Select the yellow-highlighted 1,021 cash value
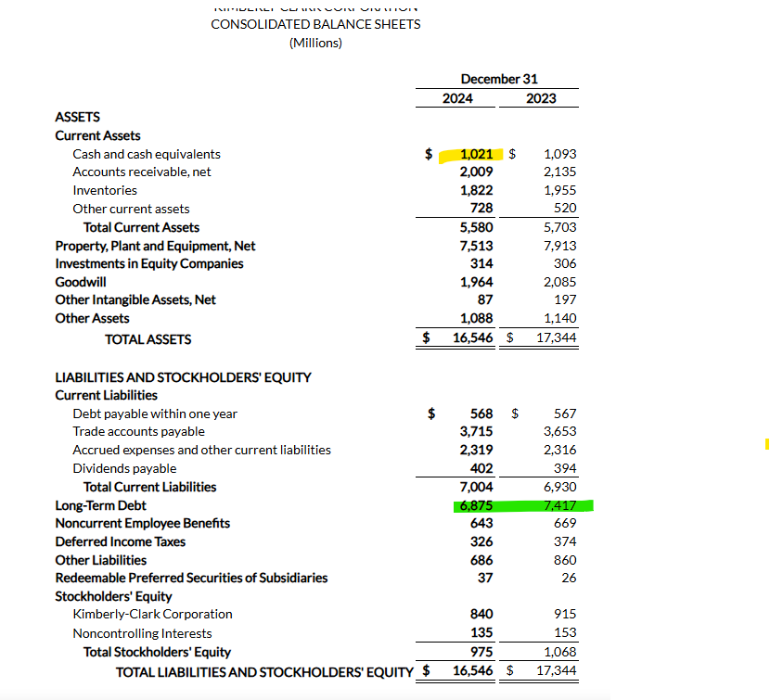770x700 pixels. click(x=476, y=154)
